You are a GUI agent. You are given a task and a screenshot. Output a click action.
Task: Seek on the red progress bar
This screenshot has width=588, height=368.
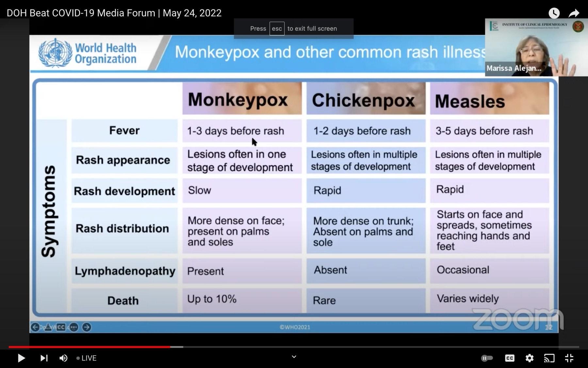point(89,347)
